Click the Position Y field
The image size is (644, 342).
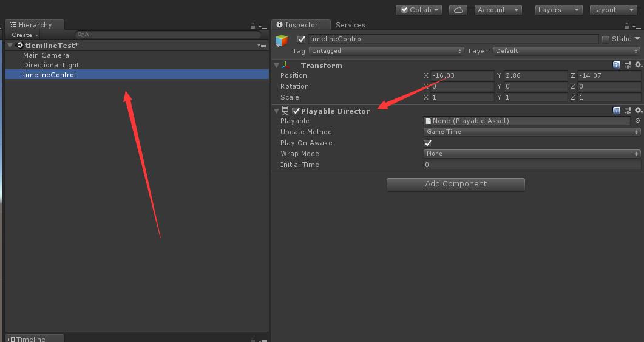535,76
